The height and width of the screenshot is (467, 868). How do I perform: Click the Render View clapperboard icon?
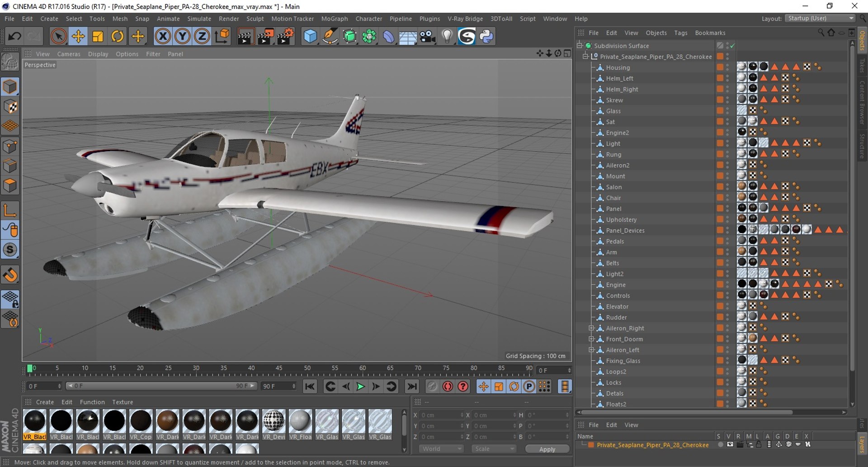pyautogui.click(x=245, y=36)
